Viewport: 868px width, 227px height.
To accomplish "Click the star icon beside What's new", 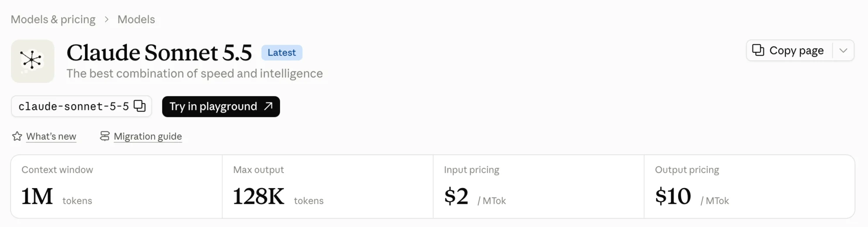I will point(17,136).
